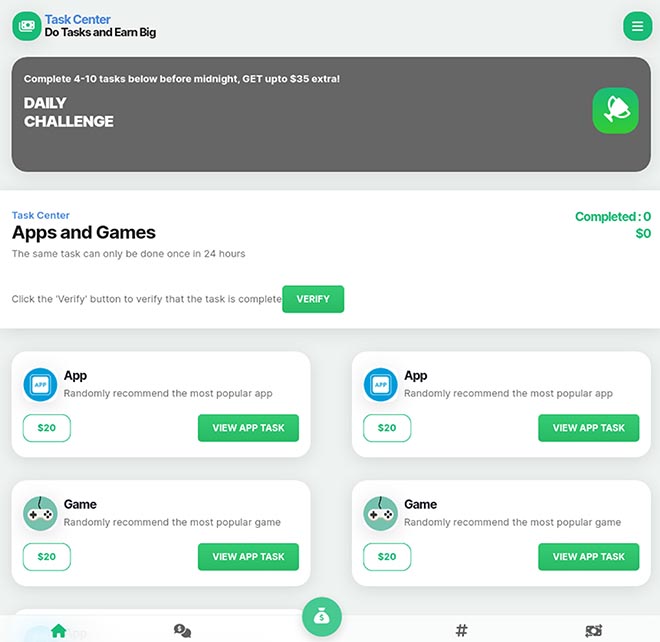The height and width of the screenshot is (642, 660).
Task: Click the VERIFY button
Action: 313,299
